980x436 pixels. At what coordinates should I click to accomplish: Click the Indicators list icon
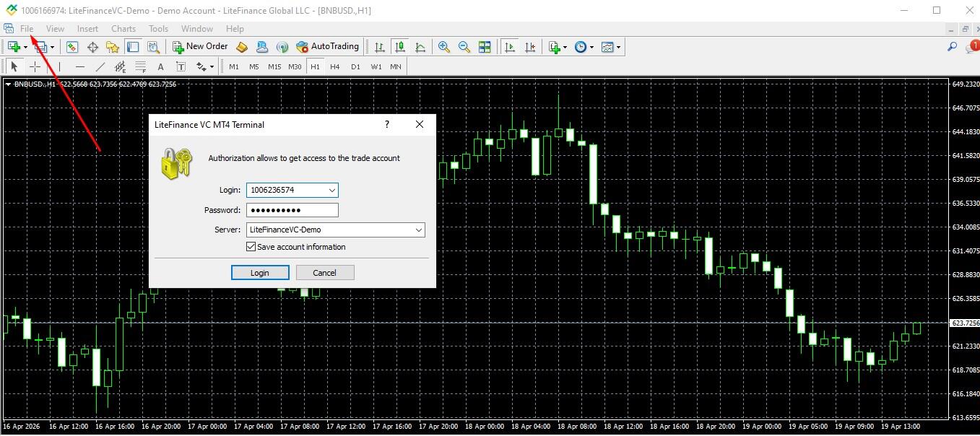click(554, 47)
